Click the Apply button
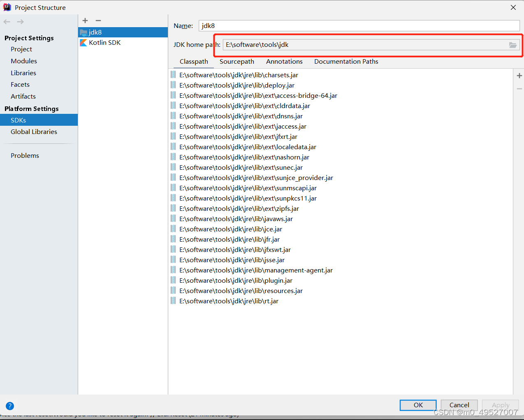The width and height of the screenshot is (524, 420). [x=501, y=405]
